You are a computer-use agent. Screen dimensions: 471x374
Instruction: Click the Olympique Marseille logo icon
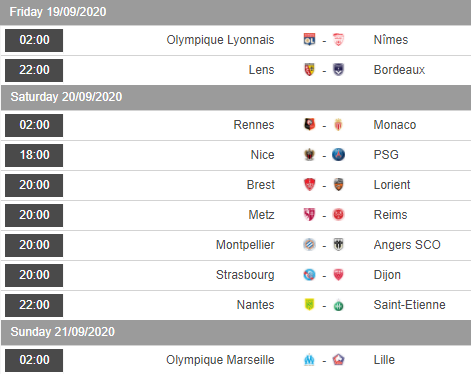[309, 360]
